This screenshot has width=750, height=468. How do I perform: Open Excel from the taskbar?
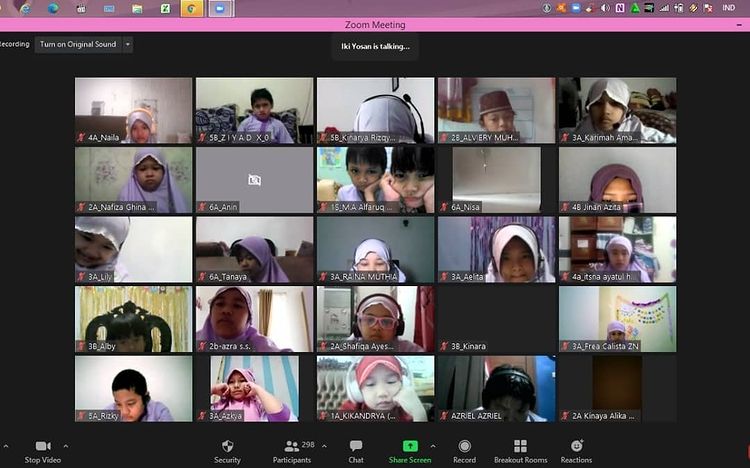click(x=164, y=8)
